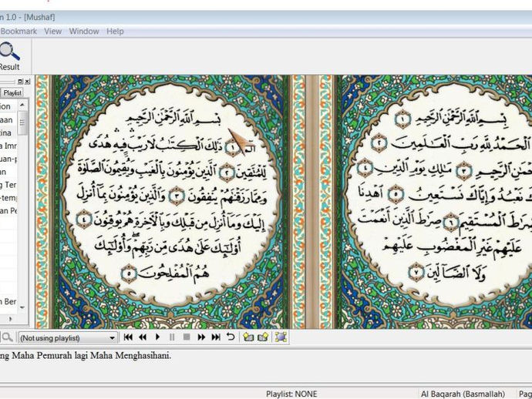
Task: Open the Help menu
Action: click(115, 31)
